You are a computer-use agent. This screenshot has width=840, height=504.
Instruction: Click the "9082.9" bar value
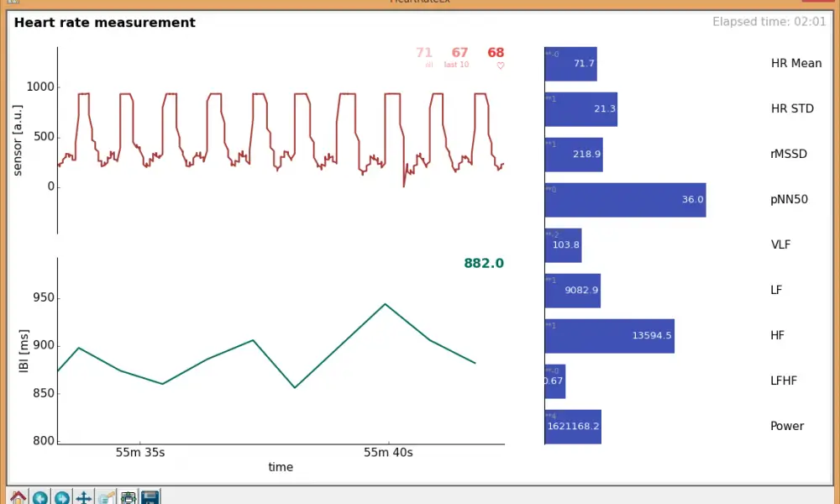click(x=581, y=291)
